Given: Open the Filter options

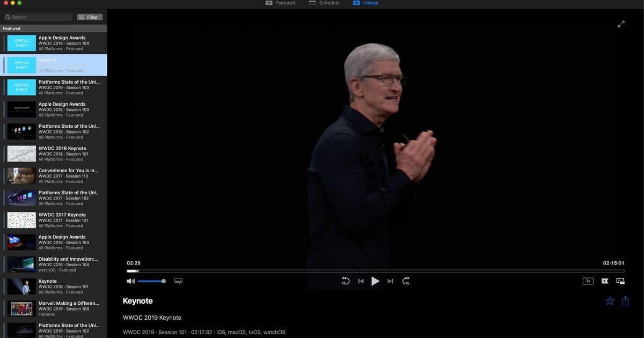Looking at the screenshot, I should [89, 17].
